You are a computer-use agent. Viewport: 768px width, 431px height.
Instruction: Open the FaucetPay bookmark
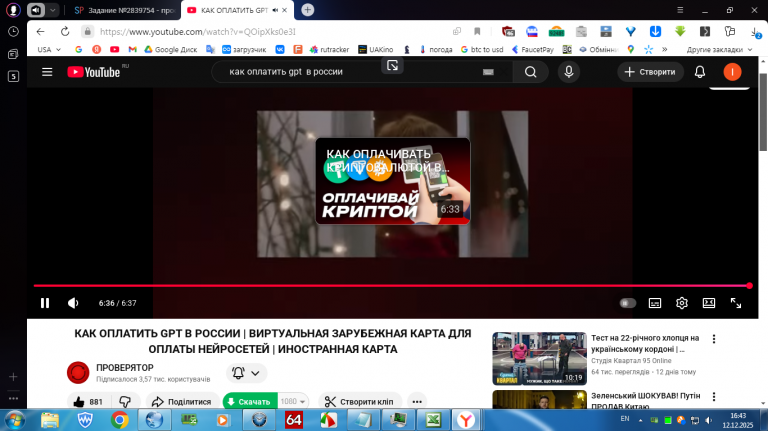pyautogui.click(x=532, y=49)
